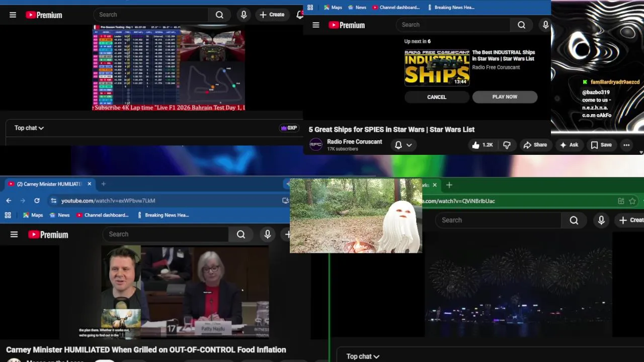Click the microphone in the Carney video window
644x362 pixels.
coord(267,234)
